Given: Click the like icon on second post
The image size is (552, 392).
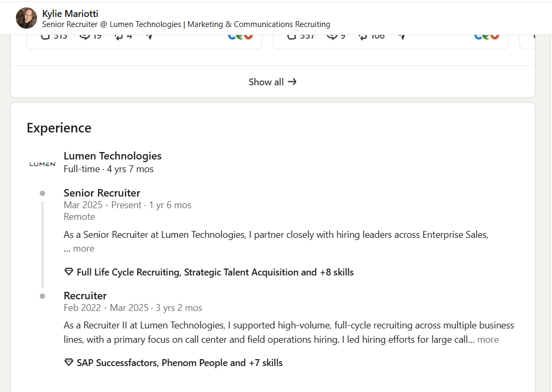Looking at the screenshot, I should pos(292,36).
